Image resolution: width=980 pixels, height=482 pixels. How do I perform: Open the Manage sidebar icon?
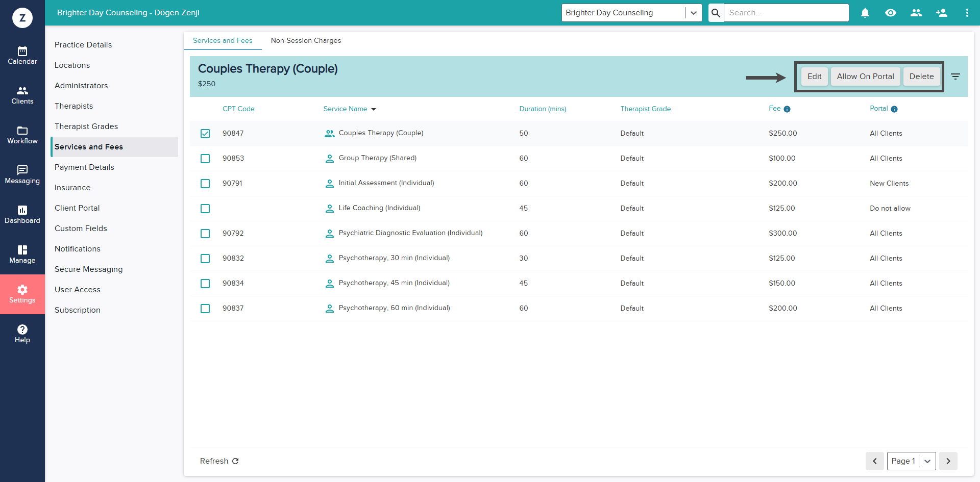(22, 255)
